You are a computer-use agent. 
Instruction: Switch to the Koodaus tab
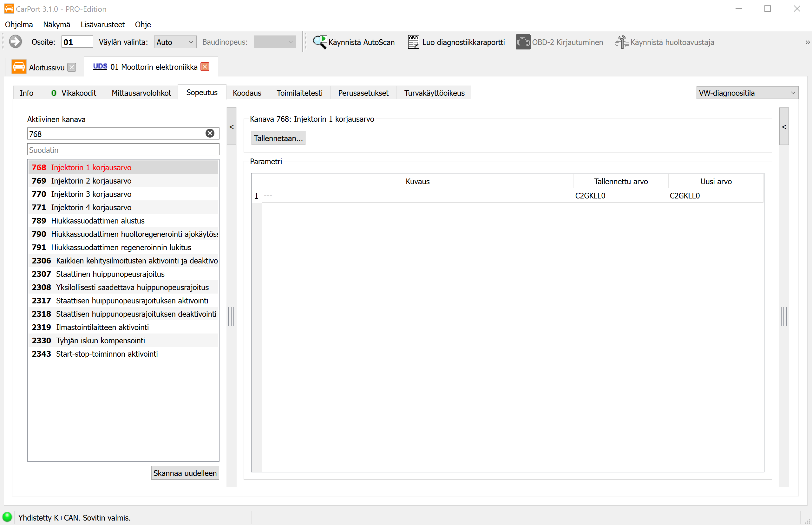247,93
